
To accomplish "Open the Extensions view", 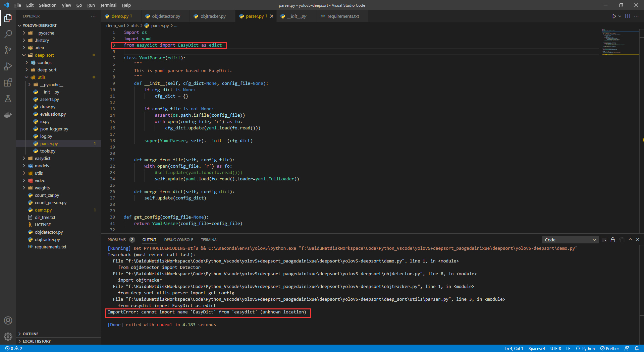I will coord(8,82).
